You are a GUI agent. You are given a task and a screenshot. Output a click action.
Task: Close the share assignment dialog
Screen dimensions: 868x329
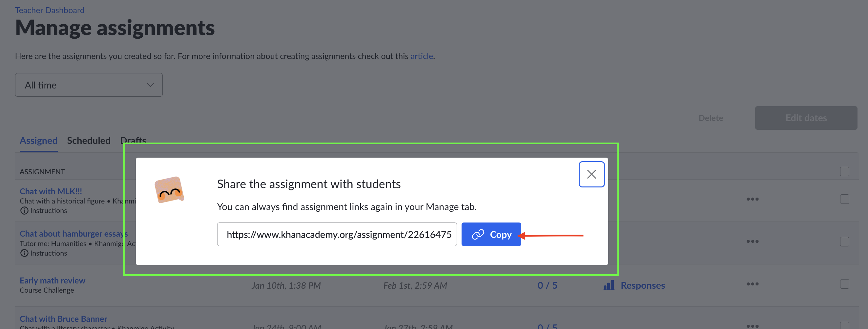(x=591, y=174)
